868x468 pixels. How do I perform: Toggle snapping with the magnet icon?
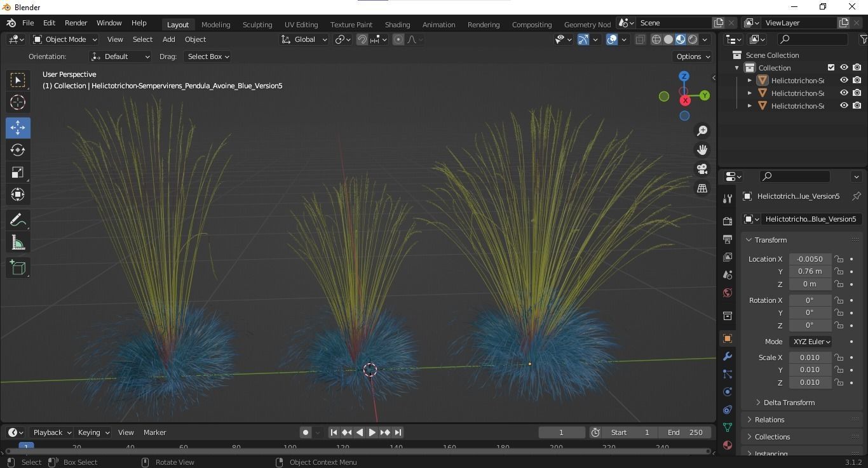coord(362,39)
